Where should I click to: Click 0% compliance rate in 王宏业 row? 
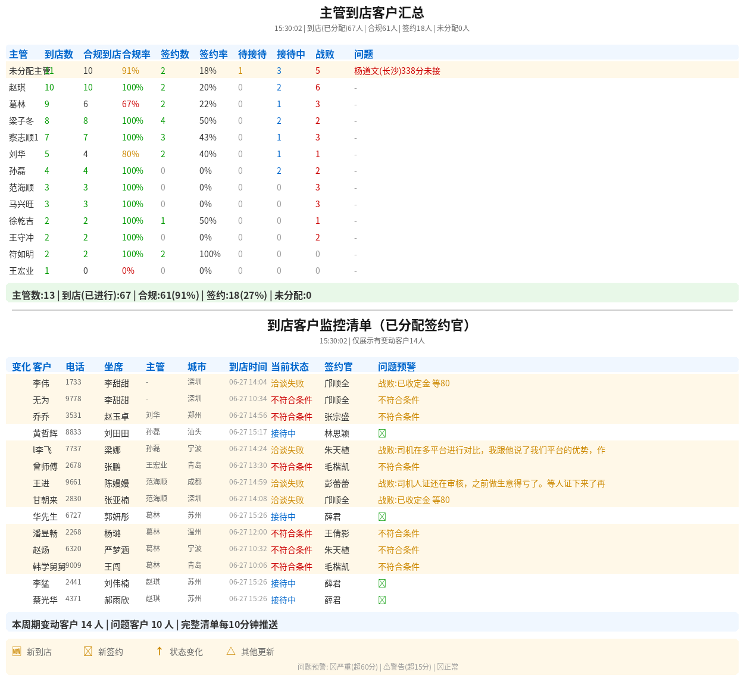[x=128, y=271]
